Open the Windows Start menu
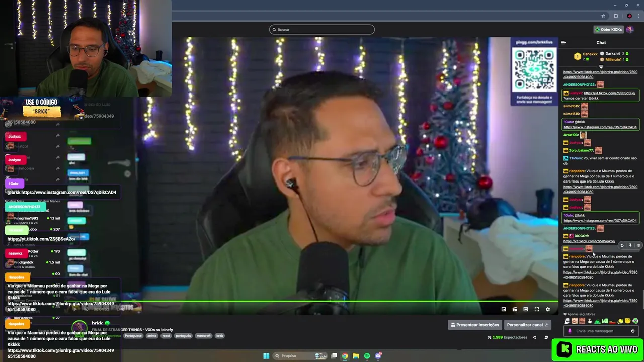This screenshot has width=644, height=362. click(x=266, y=356)
